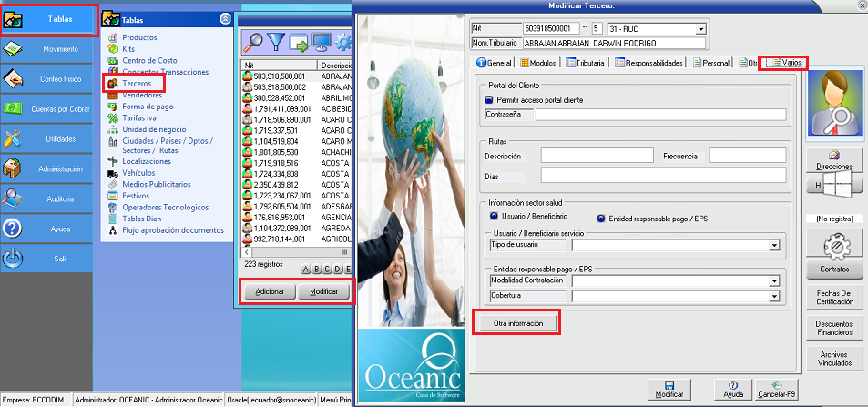868x407 pixels.
Task: Click the monitor screen toolbar icon
Action: [x=322, y=41]
